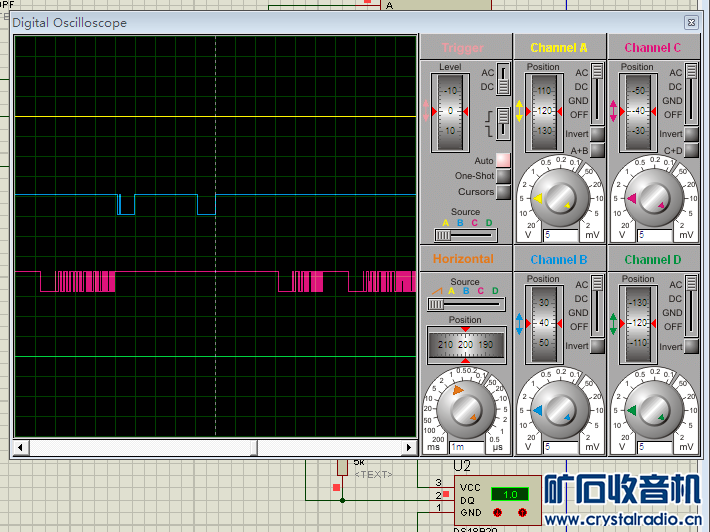Enable the A+B sum button
Viewport: 710px width, 532px height.
pos(597,150)
